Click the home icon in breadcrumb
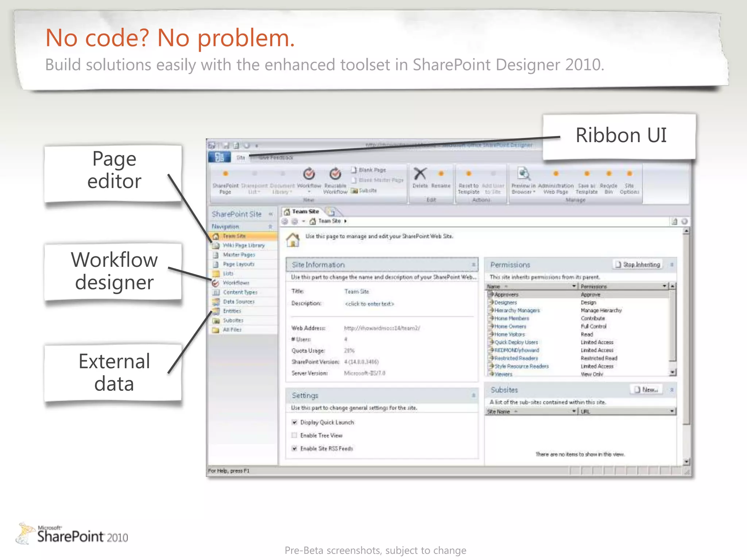Viewport: 747px width, 560px height. coord(313,221)
